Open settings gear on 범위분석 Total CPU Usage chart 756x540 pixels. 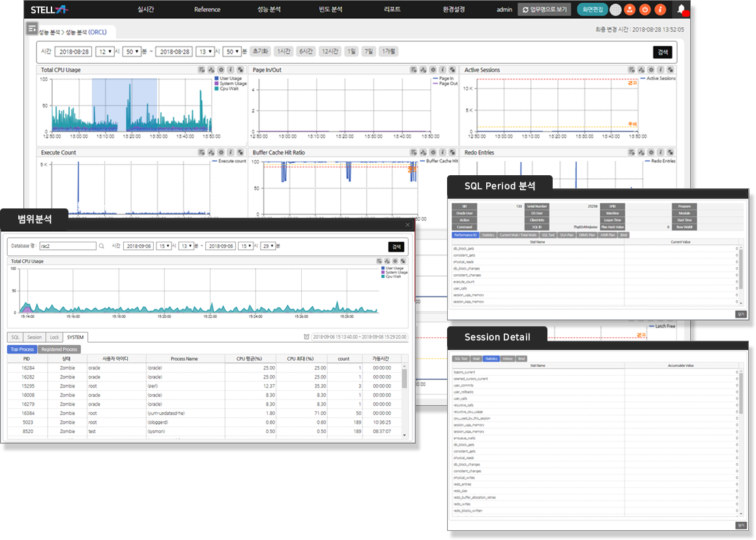coord(395,261)
